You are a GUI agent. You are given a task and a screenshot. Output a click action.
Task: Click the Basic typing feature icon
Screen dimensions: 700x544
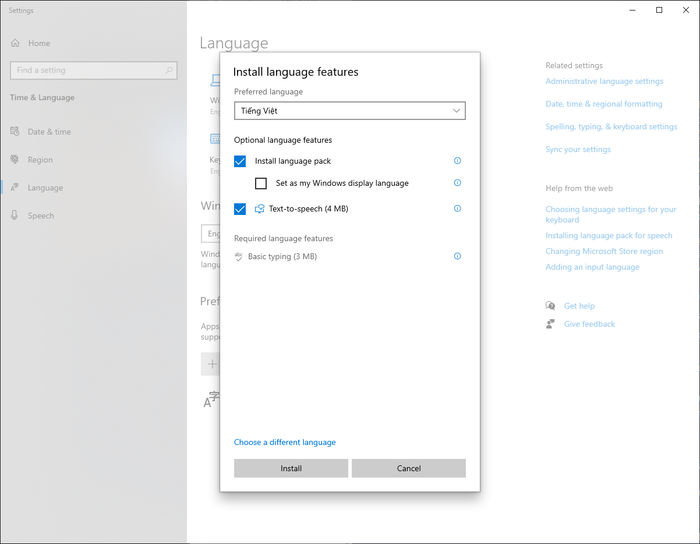coord(238,257)
